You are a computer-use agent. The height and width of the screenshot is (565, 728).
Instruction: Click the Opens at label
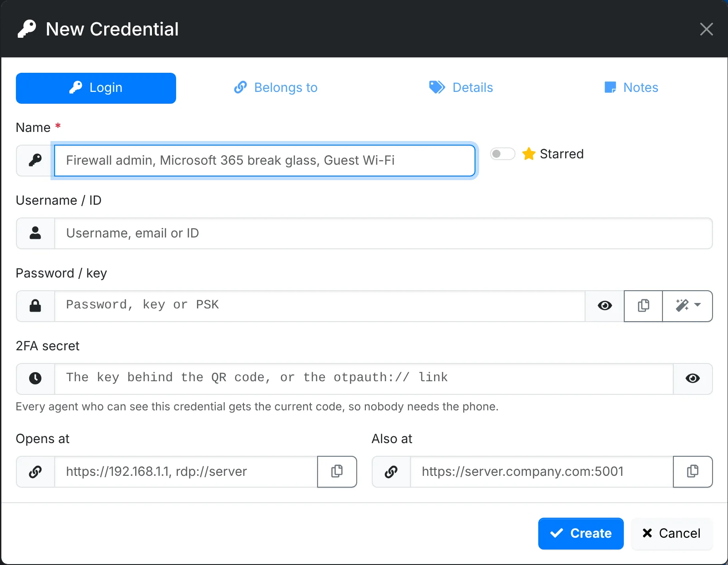click(x=43, y=439)
